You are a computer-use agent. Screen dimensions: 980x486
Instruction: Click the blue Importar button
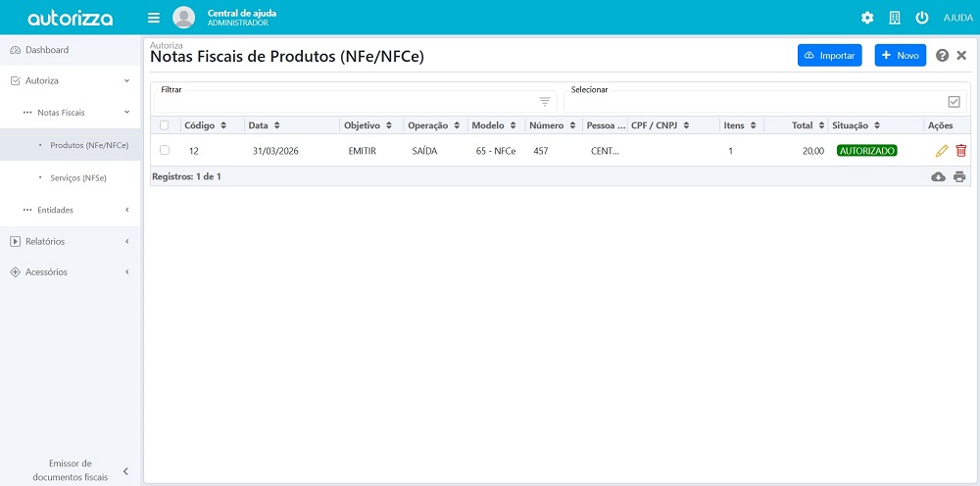click(829, 56)
